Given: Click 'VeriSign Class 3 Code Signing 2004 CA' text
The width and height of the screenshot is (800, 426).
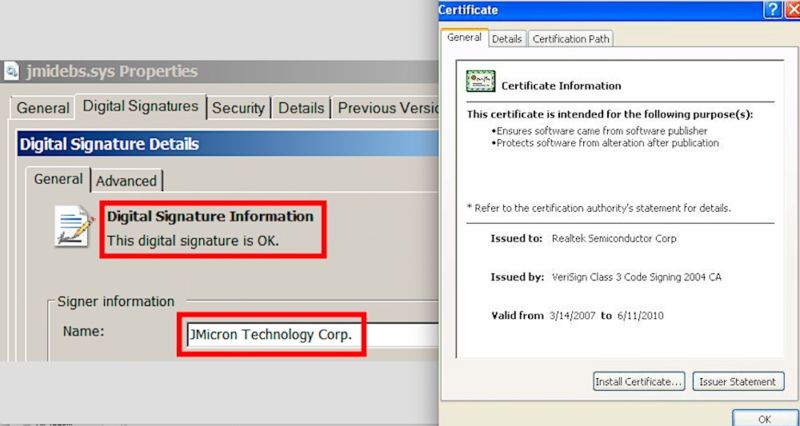Looking at the screenshot, I should pos(637,277).
